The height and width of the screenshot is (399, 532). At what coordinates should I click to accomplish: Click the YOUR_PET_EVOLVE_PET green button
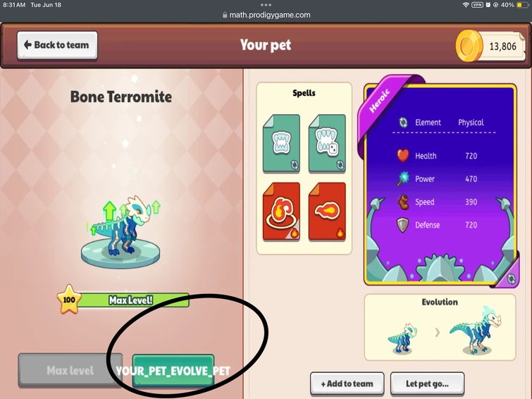coord(173,371)
